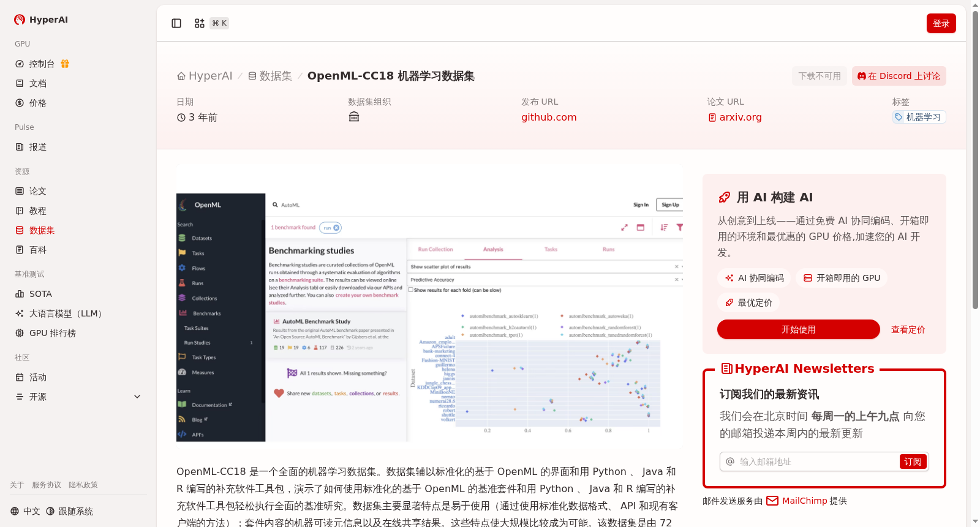The width and height of the screenshot is (980, 527).
Task: Click the AI 协同编码 chip
Action: coord(754,278)
